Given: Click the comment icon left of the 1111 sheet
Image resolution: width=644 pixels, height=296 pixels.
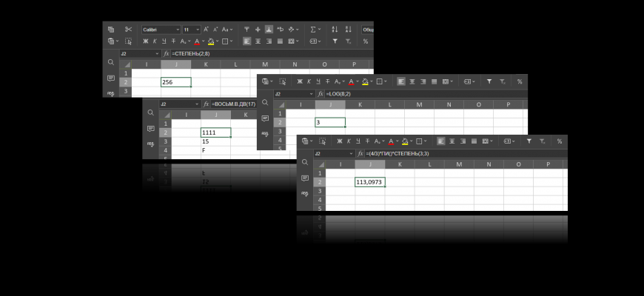Looking at the screenshot, I should (x=150, y=129).
